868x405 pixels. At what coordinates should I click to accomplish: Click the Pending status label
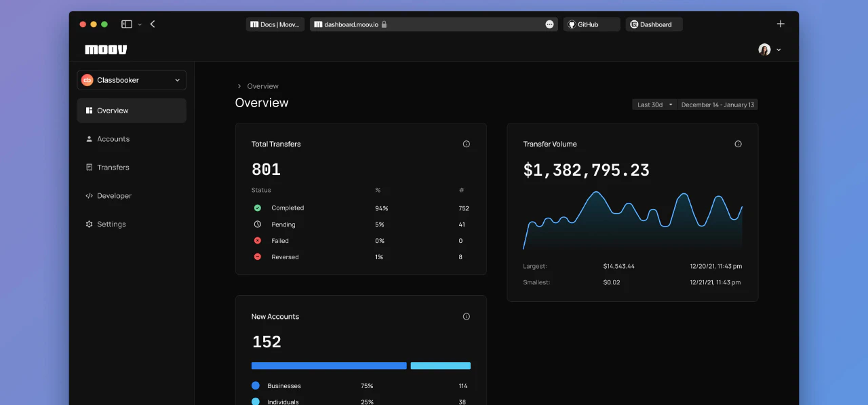tap(283, 225)
